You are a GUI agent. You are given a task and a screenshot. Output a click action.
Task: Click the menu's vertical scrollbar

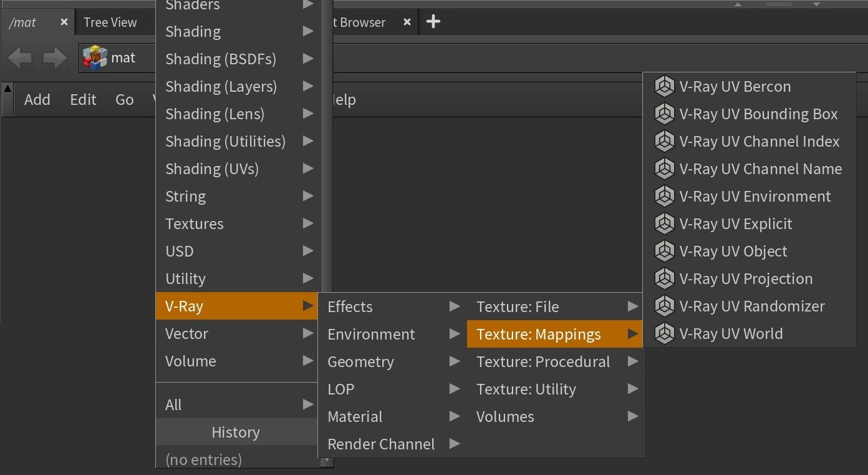[327, 147]
